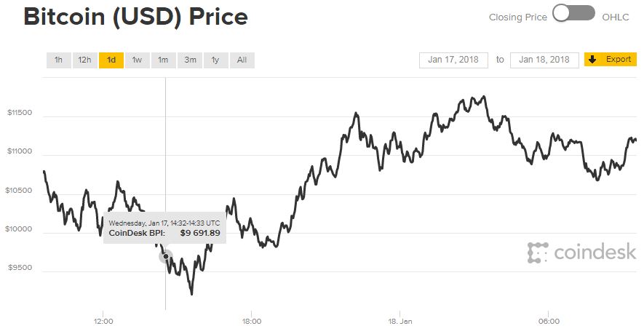Select the 1h time range
This screenshot has width=644, height=334.
coord(58,60)
